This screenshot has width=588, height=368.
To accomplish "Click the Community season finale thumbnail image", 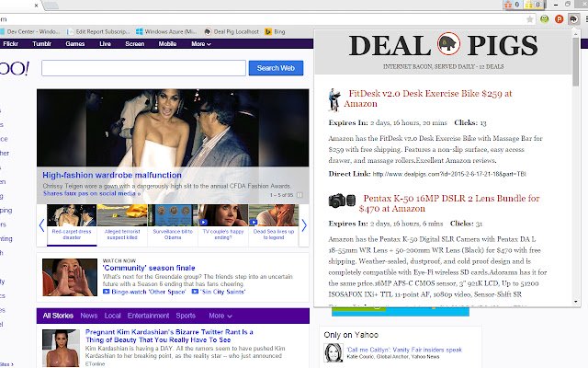I will pos(70,277).
